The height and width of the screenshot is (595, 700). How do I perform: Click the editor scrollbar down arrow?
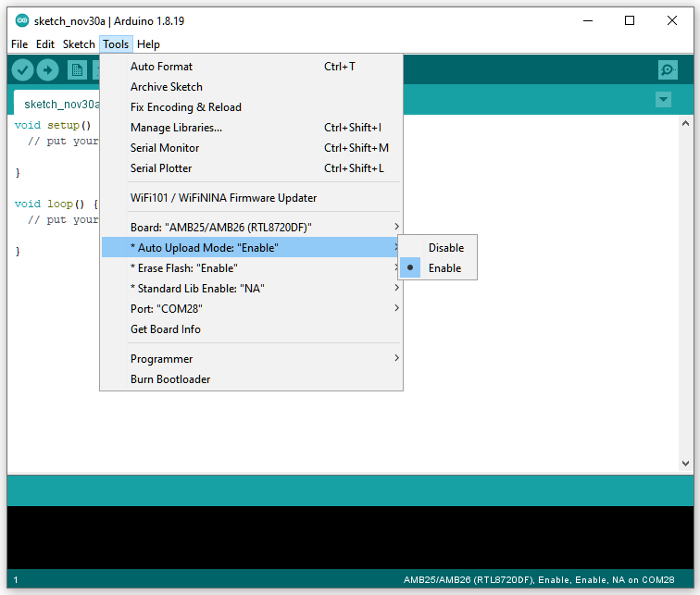click(x=685, y=464)
